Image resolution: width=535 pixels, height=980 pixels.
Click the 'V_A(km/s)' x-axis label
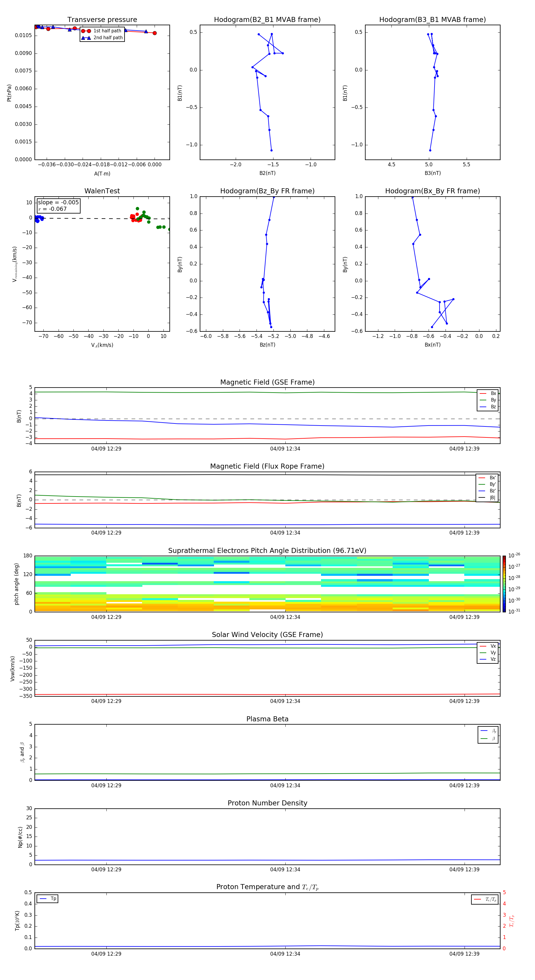click(x=102, y=345)
